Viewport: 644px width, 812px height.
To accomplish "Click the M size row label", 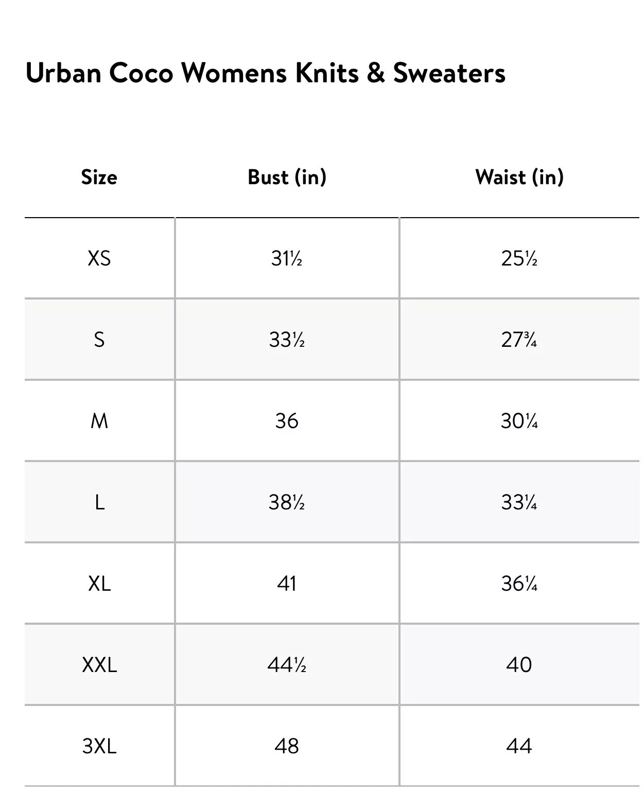I will 99,421.
